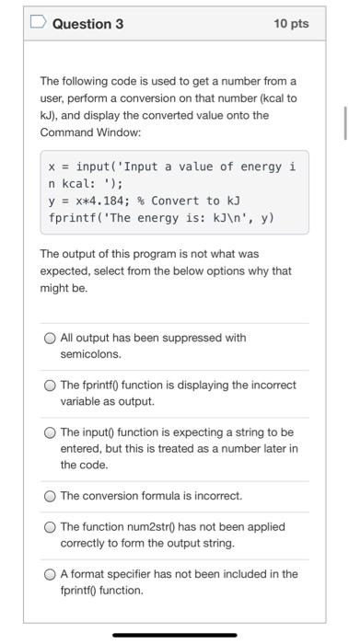349x644 pixels.
Task: Select 'All output has been suppressed with semicolons'
Action: (50, 339)
